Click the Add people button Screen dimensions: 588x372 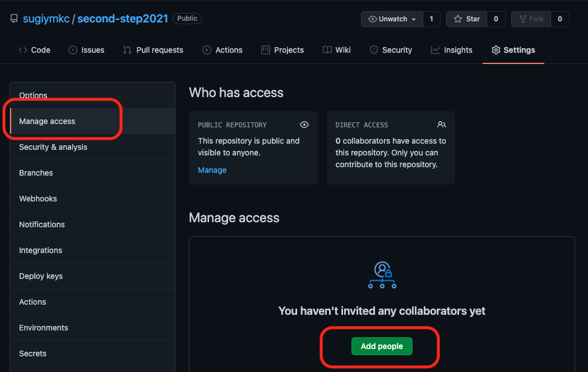[382, 346]
